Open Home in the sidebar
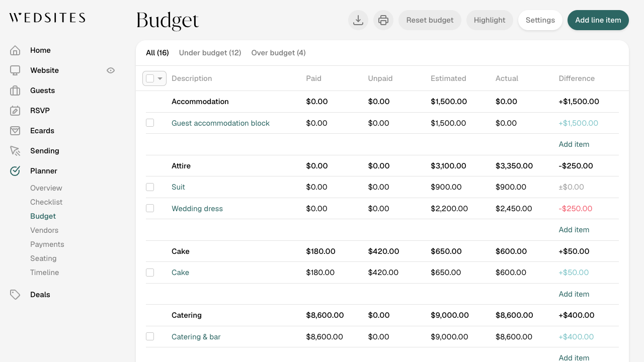 click(40, 50)
